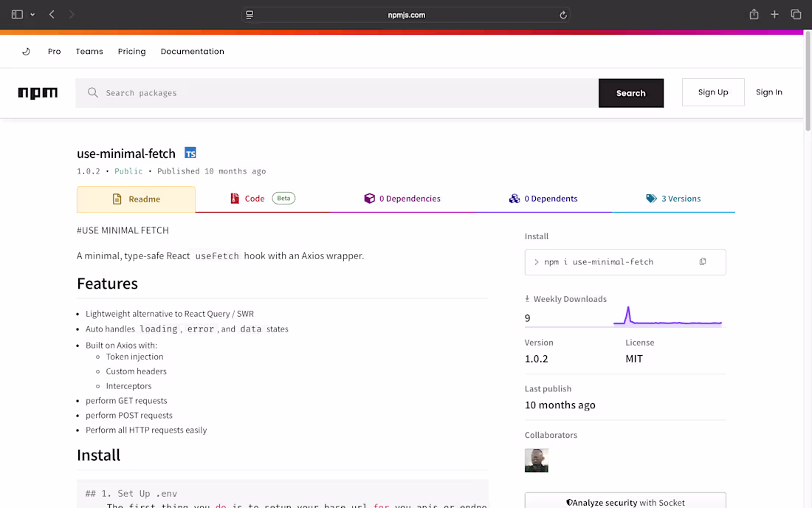The height and width of the screenshot is (508, 812).
Task: Open the collaborator avatar thumbnail
Action: click(x=537, y=460)
